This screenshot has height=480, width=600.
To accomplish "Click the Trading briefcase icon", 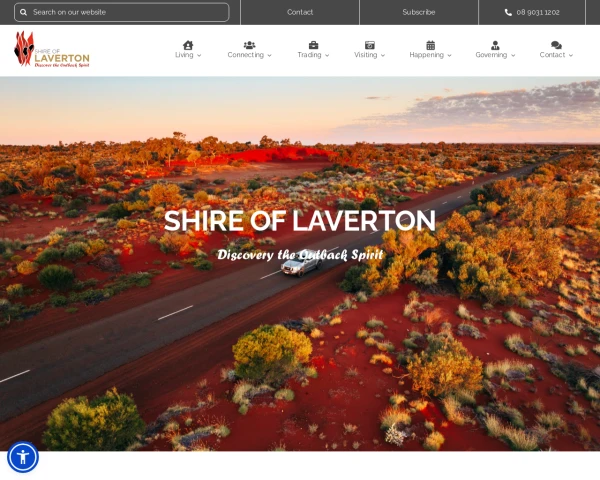I will pos(313,45).
